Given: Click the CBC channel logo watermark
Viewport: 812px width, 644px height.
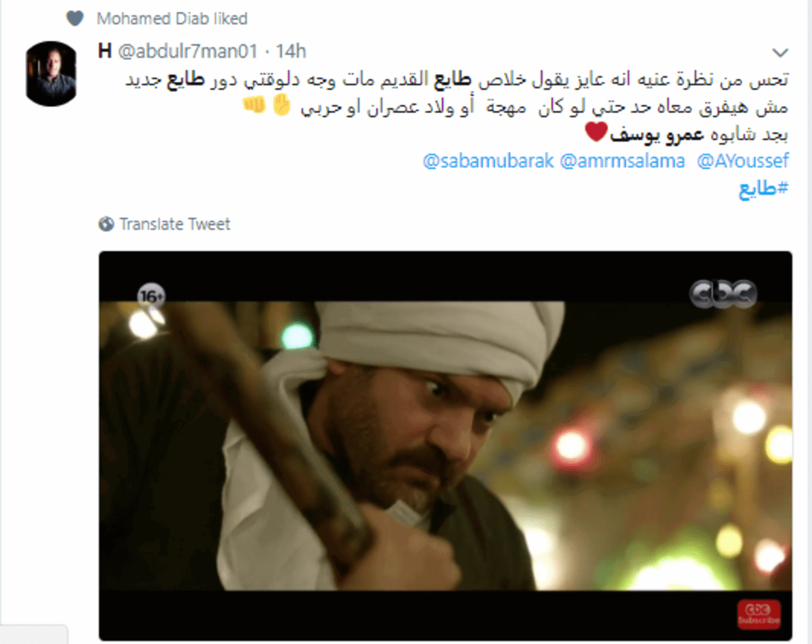Looking at the screenshot, I should pyautogui.click(x=723, y=293).
